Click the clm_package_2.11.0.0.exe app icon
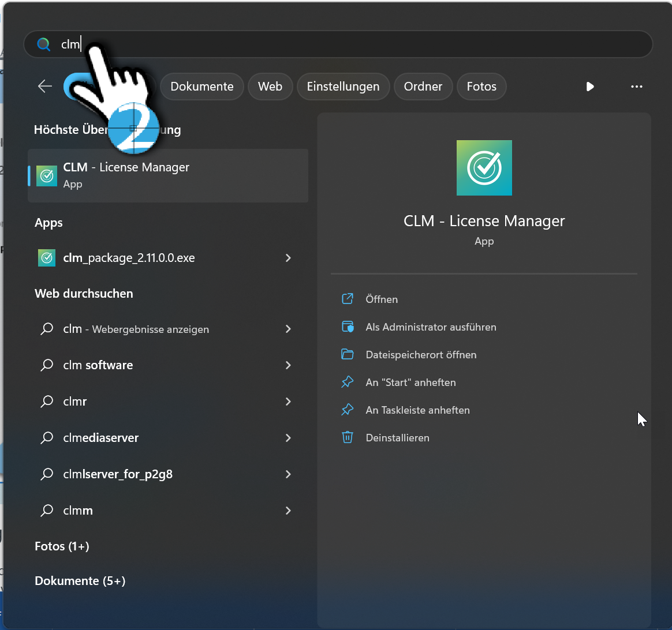The height and width of the screenshot is (630, 672). (46, 258)
